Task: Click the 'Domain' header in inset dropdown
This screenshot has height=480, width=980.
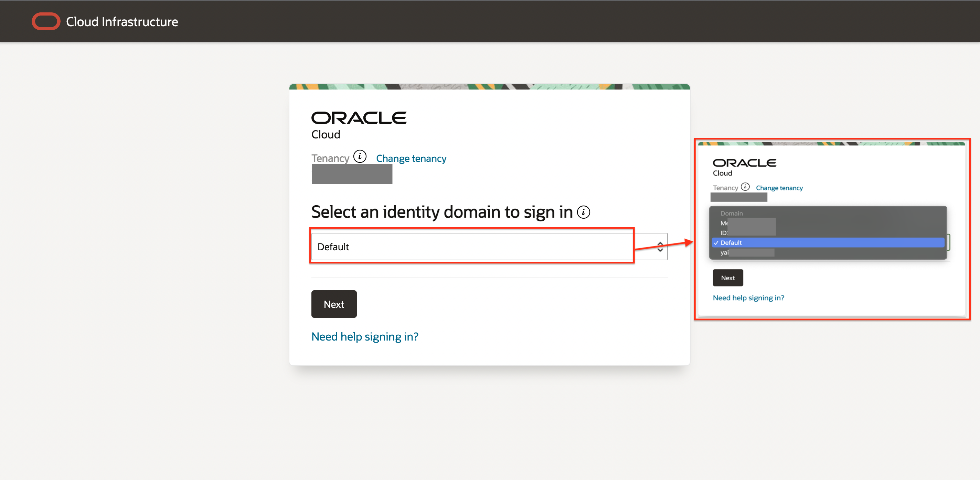Action: click(731, 213)
